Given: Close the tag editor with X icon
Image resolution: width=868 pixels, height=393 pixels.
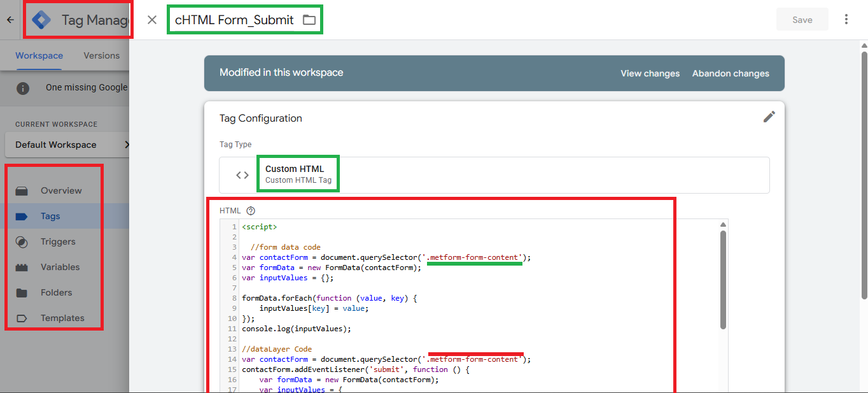Looking at the screenshot, I should coord(152,20).
